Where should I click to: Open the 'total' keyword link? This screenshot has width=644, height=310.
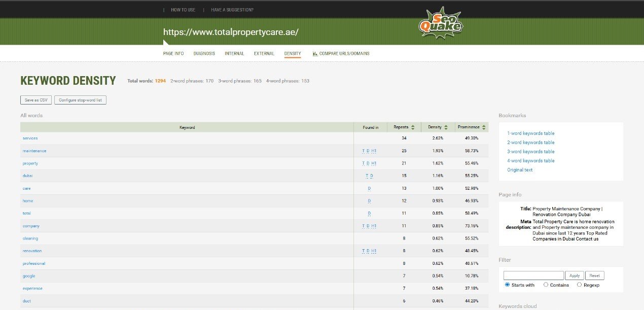(x=27, y=213)
